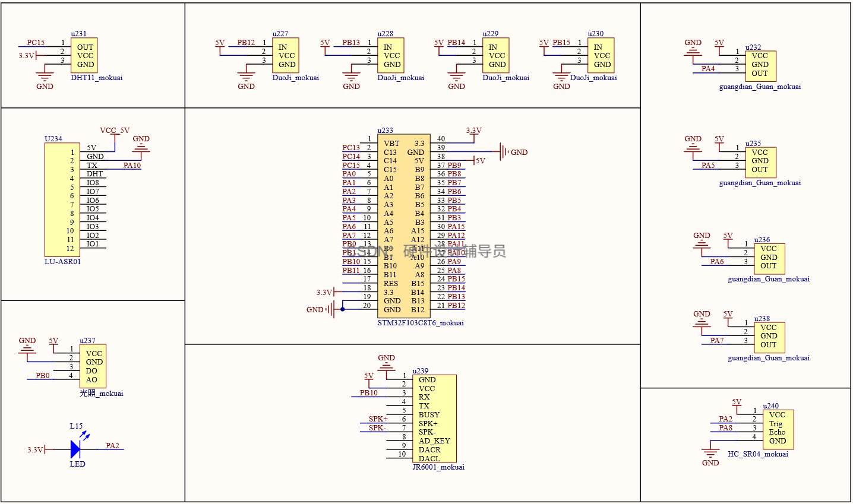Screen dimensions: 853x504
Task: Select the STM32F103C8T6_mokuai component body u233
Action: [404, 226]
